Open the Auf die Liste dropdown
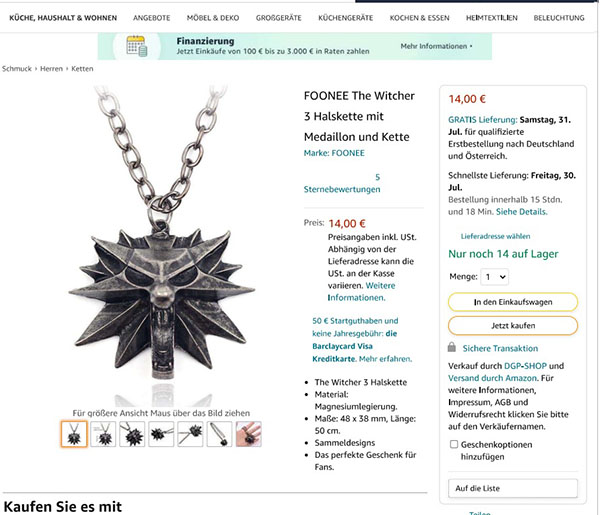This screenshot has width=600, height=515. (x=513, y=488)
